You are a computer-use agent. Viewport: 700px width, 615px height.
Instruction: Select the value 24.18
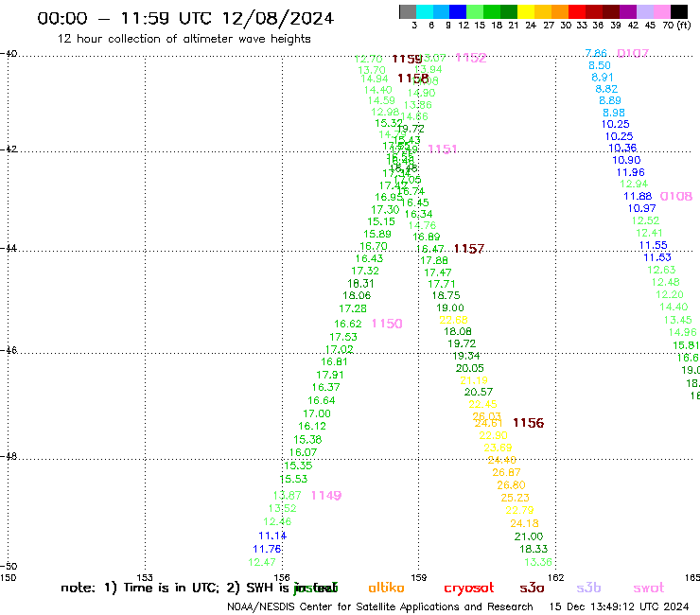click(524, 523)
